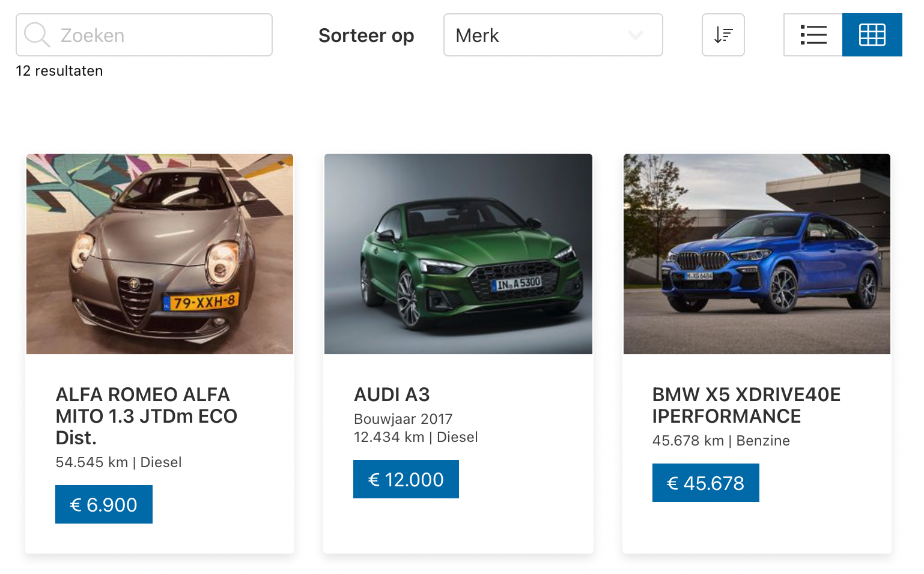Open the blue BMW X5 photo
924x574 pixels.
coord(757,254)
